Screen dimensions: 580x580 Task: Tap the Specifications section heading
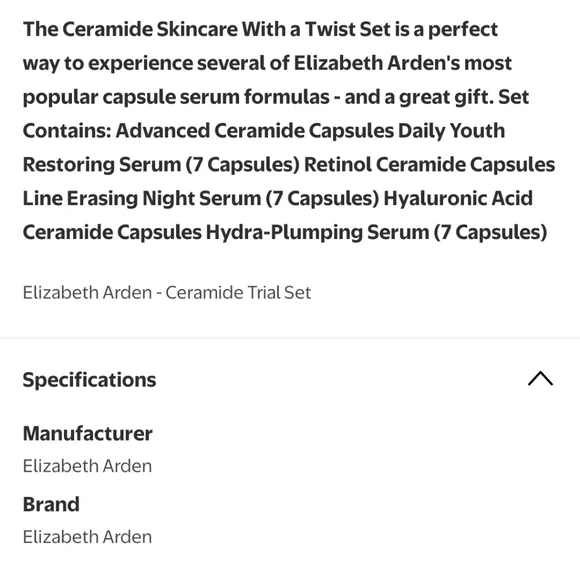89,380
